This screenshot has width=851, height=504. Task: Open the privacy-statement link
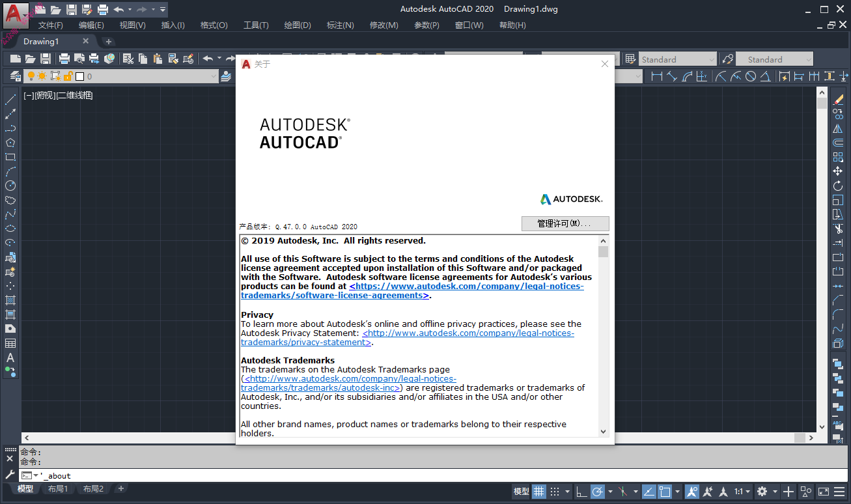pos(408,337)
